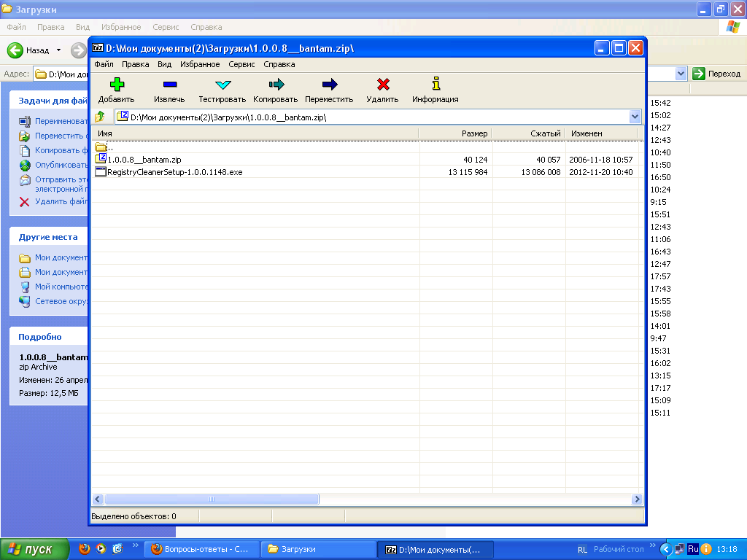747x560 pixels.
Task: Click the Извлечь (Extract) minus icon
Action: coord(169,85)
